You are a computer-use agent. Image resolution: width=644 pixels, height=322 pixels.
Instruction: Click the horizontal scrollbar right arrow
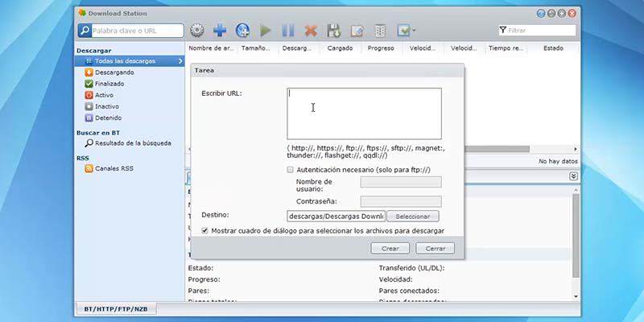click(576, 149)
